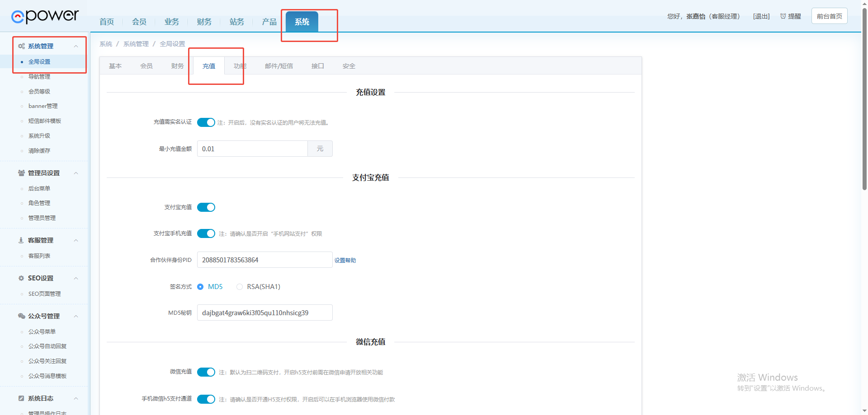This screenshot has height=415, width=868.
Task: Toggle 支付宝充值 switch
Action: (206, 207)
